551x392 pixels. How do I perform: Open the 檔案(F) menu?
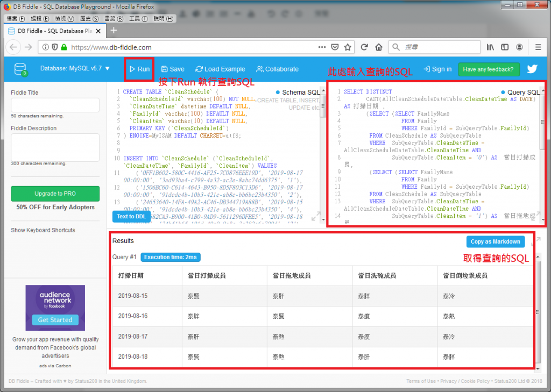16,19
